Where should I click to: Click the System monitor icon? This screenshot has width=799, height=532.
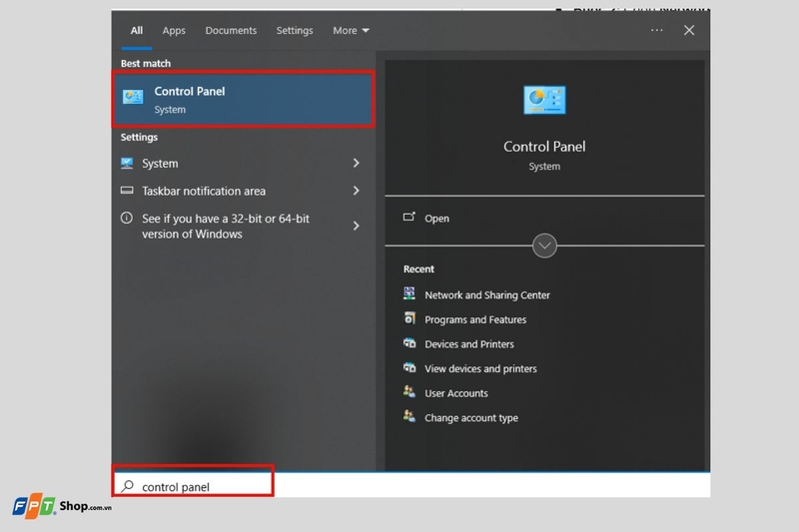127,163
